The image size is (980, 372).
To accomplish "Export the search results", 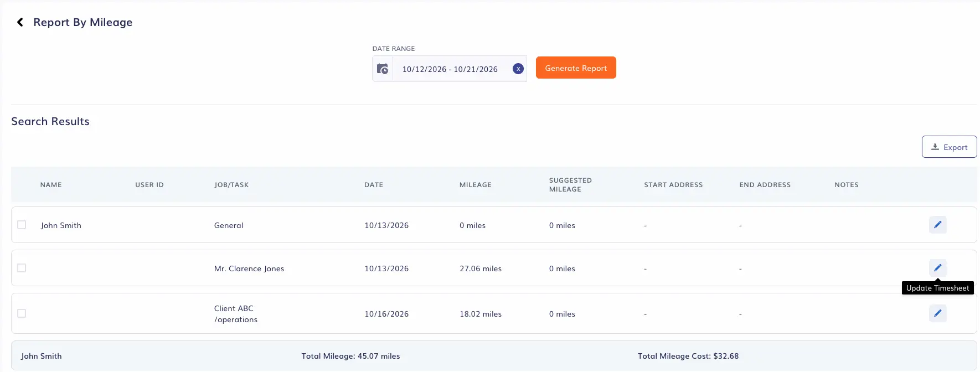I will click(x=949, y=147).
